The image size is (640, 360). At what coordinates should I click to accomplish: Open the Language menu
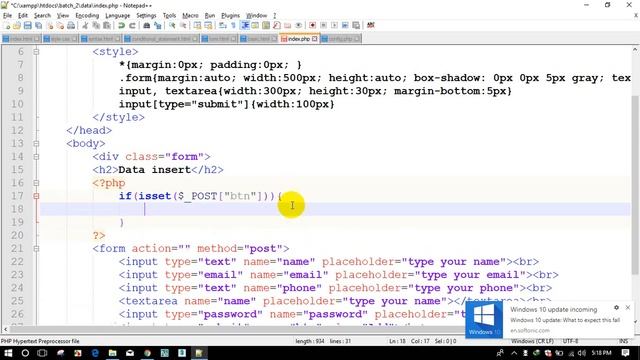(x=118, y=16)
